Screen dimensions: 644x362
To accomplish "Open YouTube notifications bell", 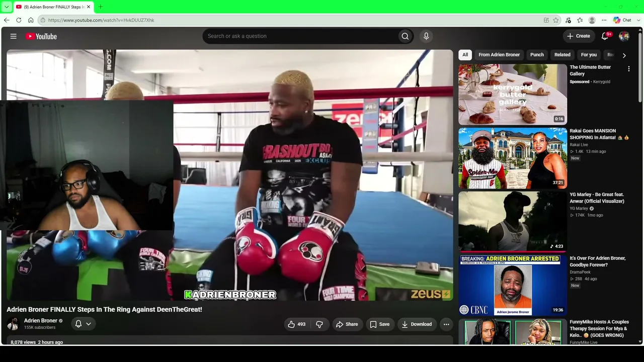I will coord(606,36).
